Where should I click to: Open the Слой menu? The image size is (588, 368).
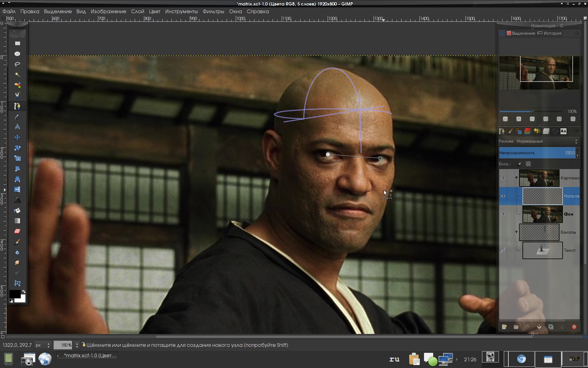pos(138,11)
